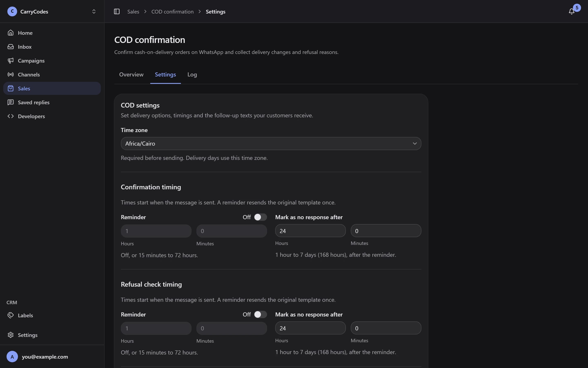Open the COD confirmation breadcrumb link
588x368 pixels.
pyautogui.click(x=172, y=11)
